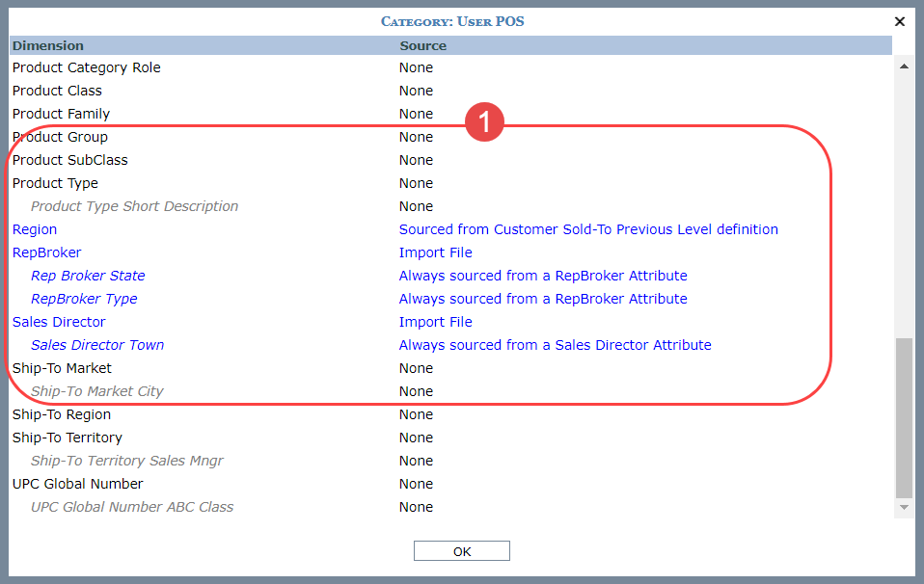Click the Import File source for Sales Director

coord(436,322)
